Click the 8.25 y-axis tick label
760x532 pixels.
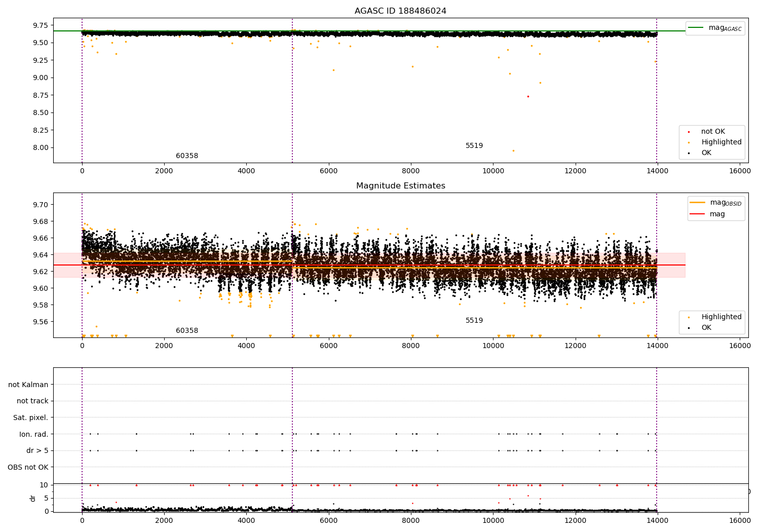click(x=40, y=130)
